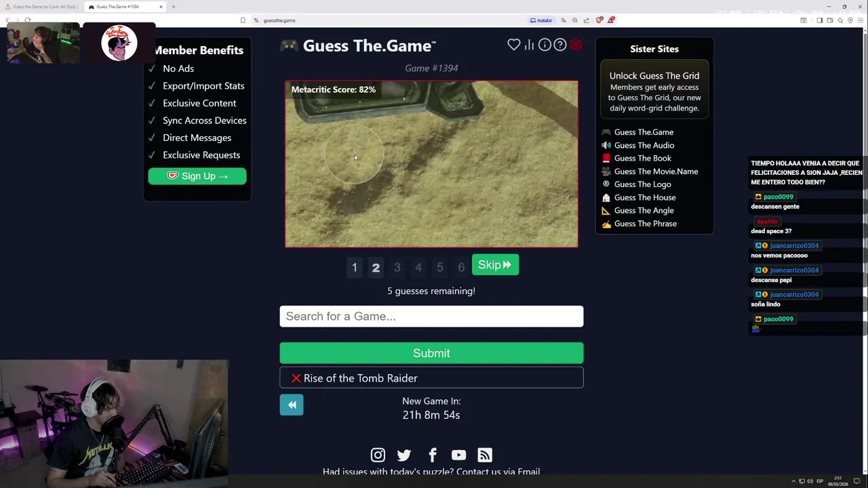Click the zoom magnifier icon in address bar
The image size is (868, 488).
click(574, 20)
